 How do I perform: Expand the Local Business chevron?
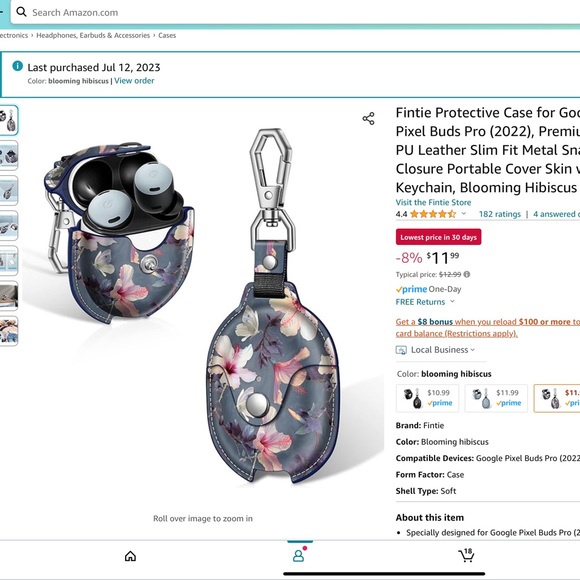[472, 350]
